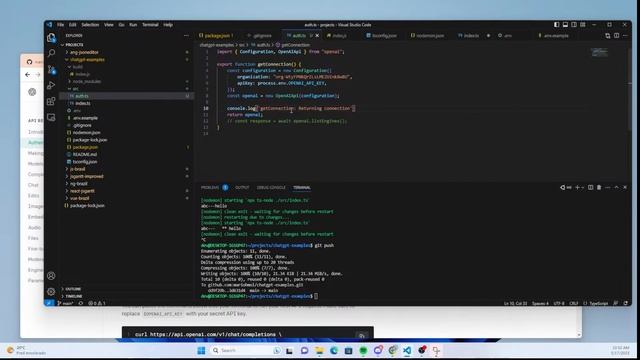Screen dimensions: 640x360
Task: Click the Spaces: 4 indentation indicator
Action: (540, 303)
